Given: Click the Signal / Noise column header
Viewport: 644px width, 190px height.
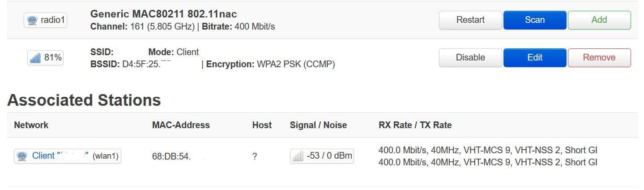Looking at the screenshot, I should click(318, 125).
